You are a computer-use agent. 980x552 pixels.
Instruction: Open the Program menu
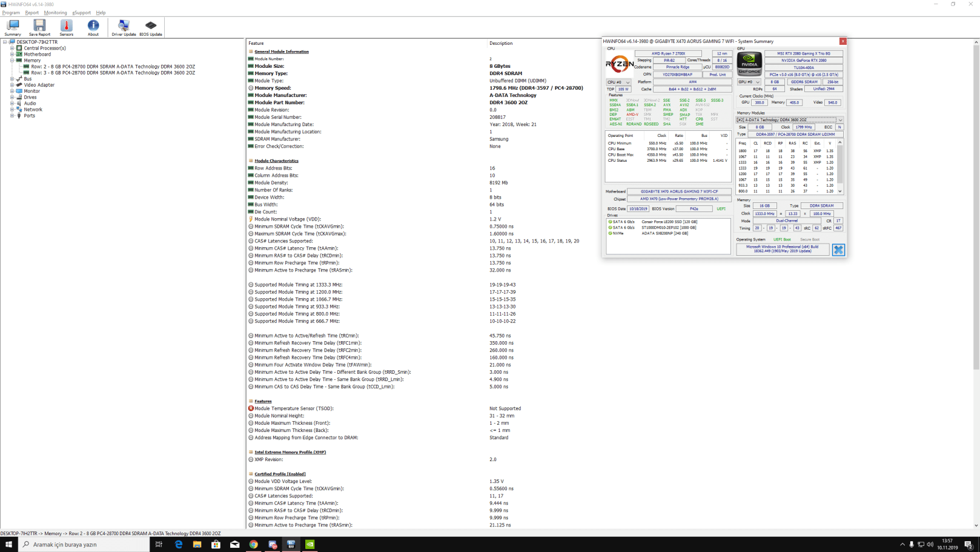click(11, 13)
